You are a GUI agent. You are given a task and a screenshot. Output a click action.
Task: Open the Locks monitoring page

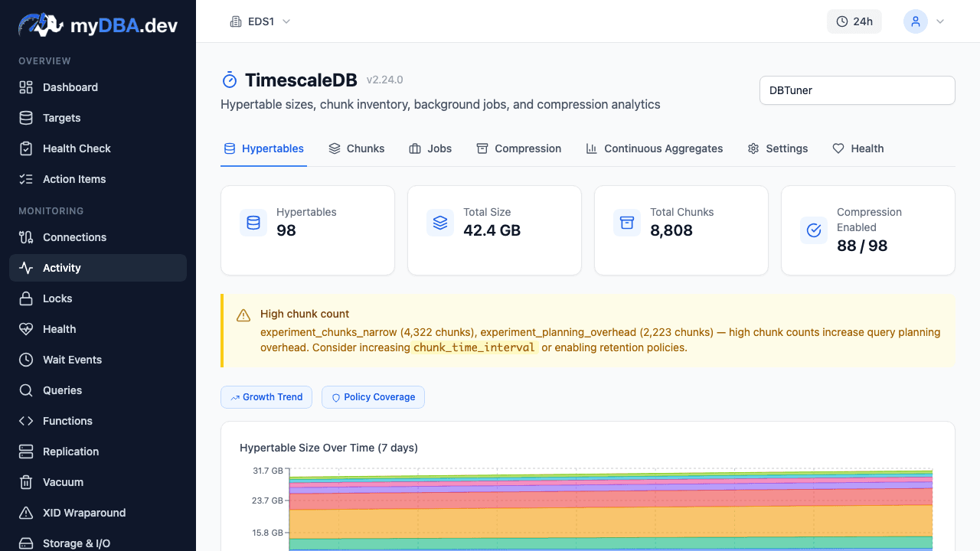tap(57, 298)
